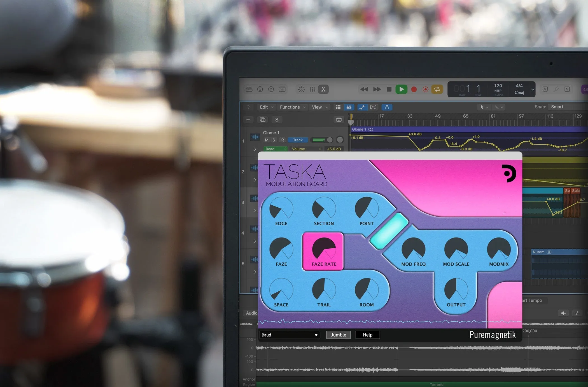588x387 pixels.
Task: Switch to the track list view icon
Action: 349,107
